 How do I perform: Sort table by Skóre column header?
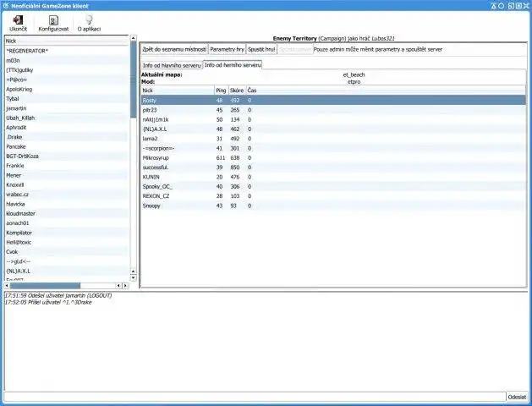(x=237, y=91)
